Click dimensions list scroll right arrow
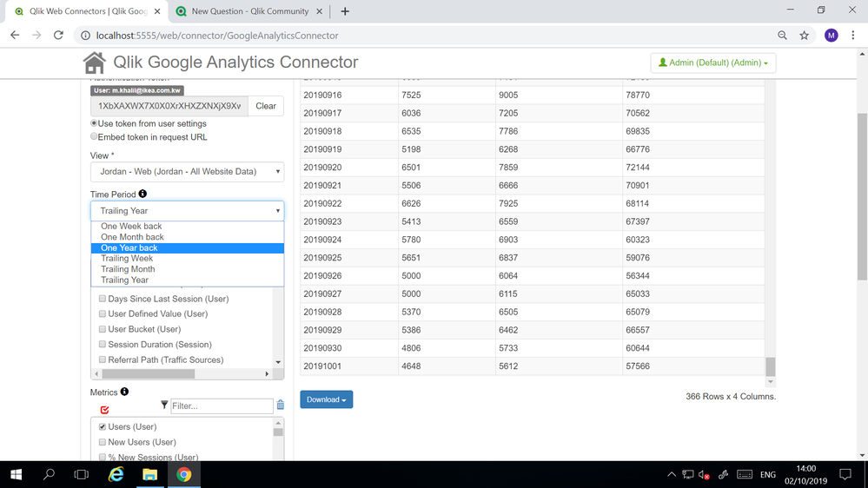This screenshot has width=868, height=488. point(267,374)
